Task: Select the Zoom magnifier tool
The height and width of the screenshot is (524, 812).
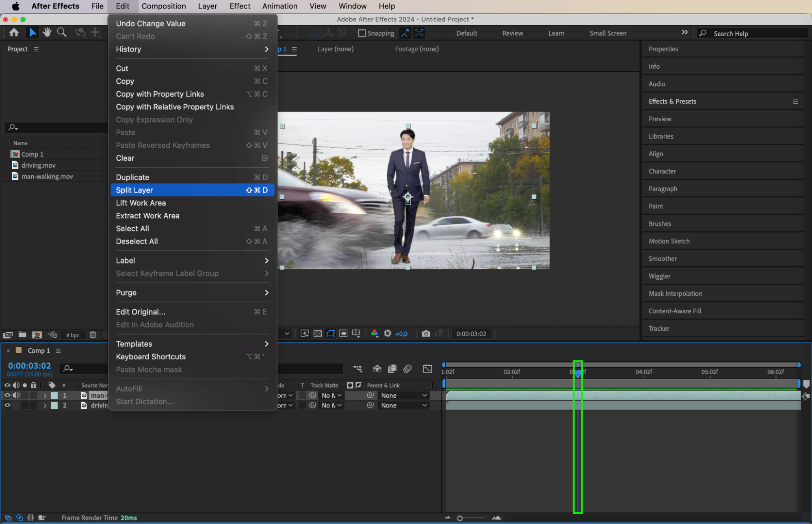Action: point(62,32)
